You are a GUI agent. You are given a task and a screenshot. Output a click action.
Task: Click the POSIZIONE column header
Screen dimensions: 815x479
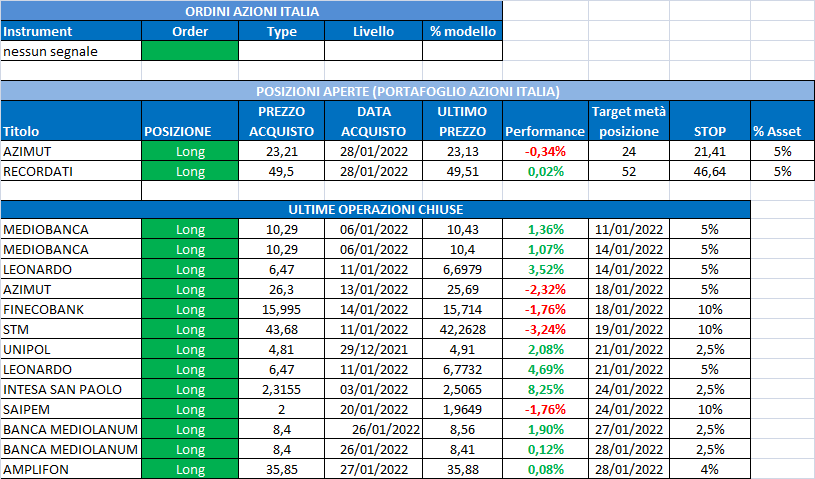click(190, 121)
